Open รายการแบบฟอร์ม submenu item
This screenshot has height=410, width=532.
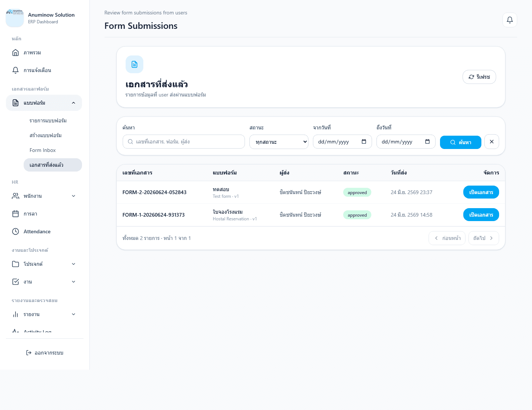coord(53,121)
